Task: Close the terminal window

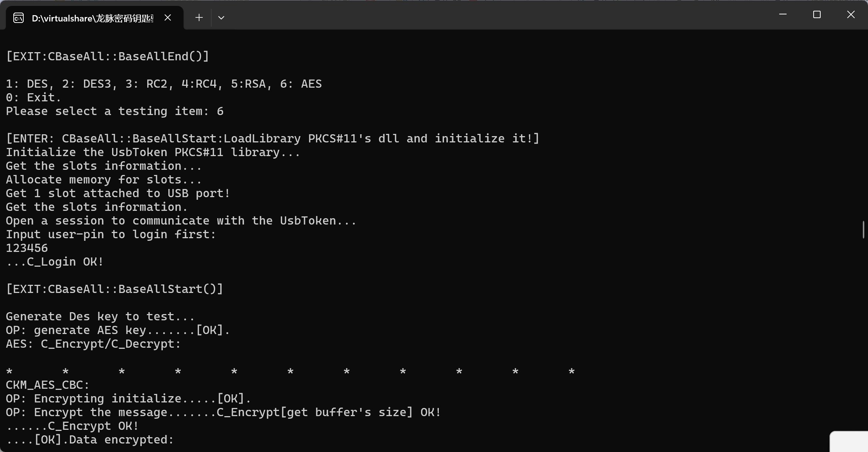Action: coord(851,15)
